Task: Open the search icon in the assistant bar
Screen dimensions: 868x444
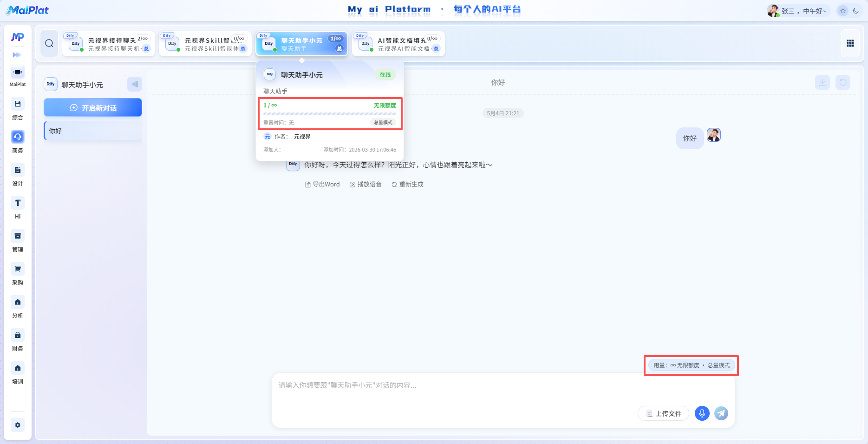Action: coord(49,43)
